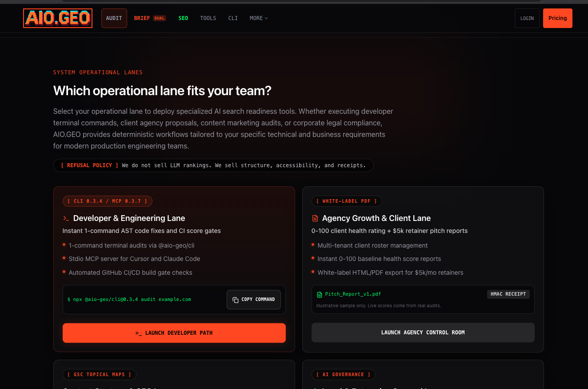
Task: Click the Developer & Engineering Lane heading
Action: tap(129, 218)
